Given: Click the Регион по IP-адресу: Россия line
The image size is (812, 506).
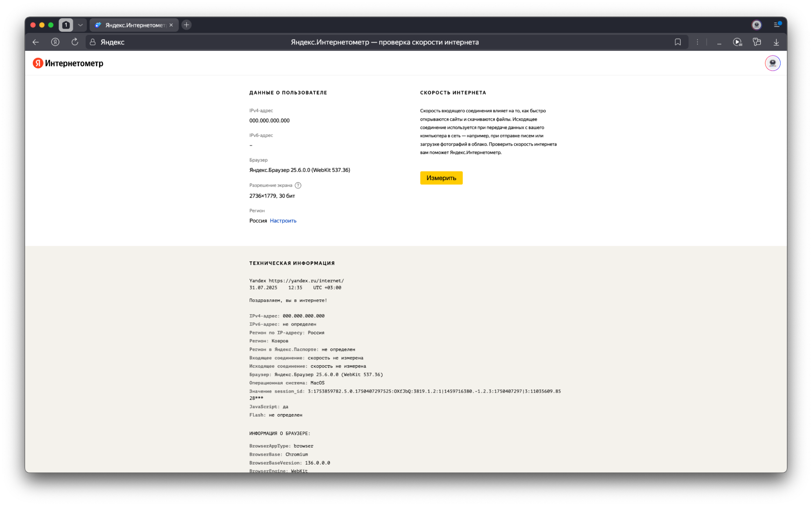Looking at the screenshot, I should 287,333.
